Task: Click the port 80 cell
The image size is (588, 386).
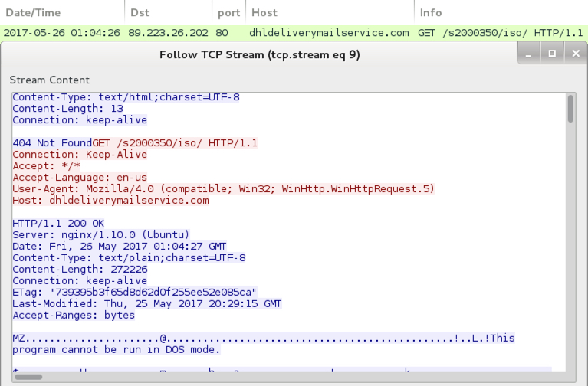Action: (222, 33)
